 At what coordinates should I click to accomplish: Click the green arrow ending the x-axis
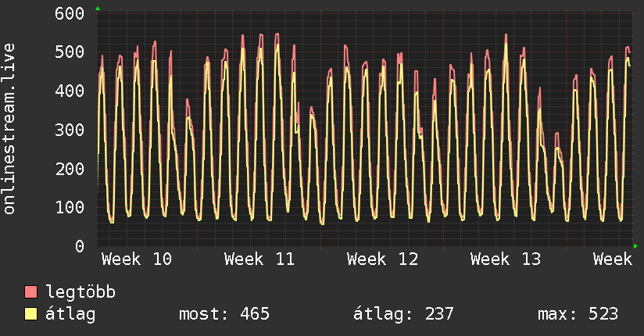635,246
